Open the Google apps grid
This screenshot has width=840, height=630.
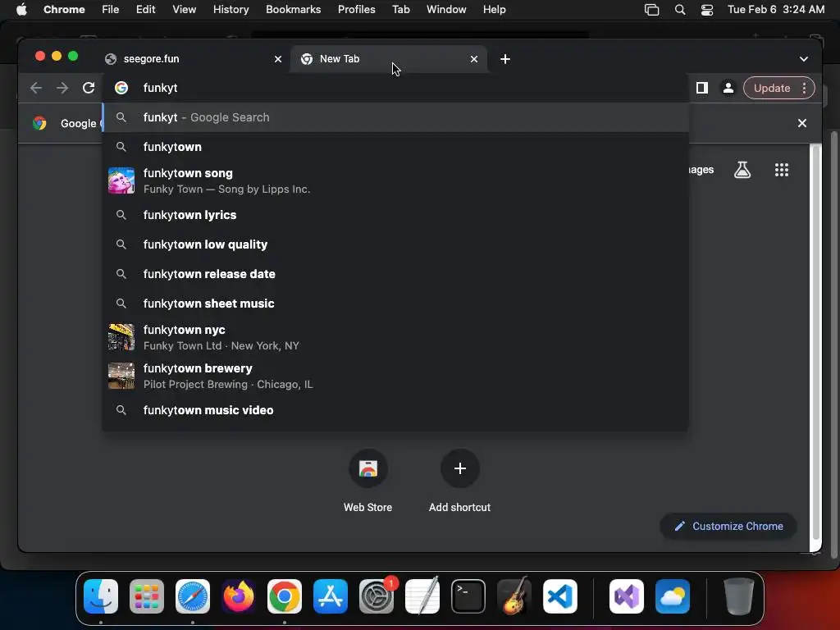782,170
